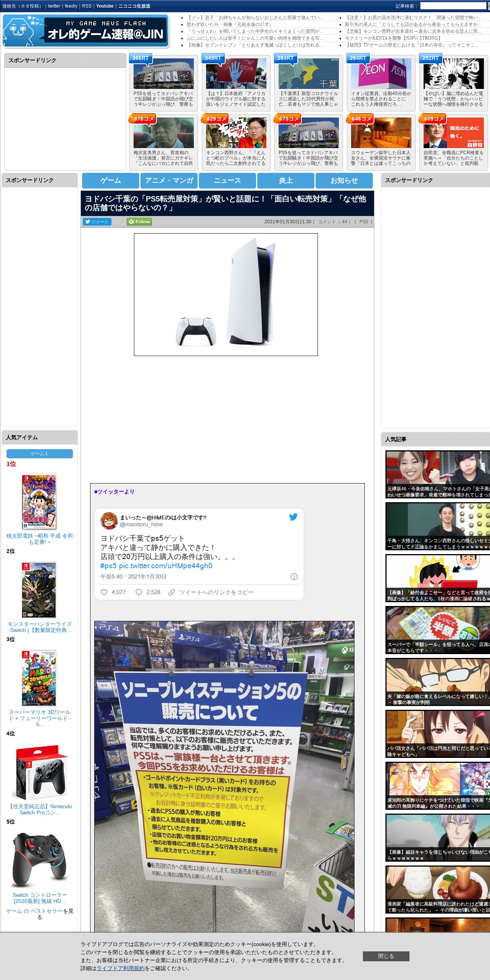Open the 829コメ キンコン西野 article thumbnail
The height and width of the screenshot is (980, 490).
coord(236,133)
